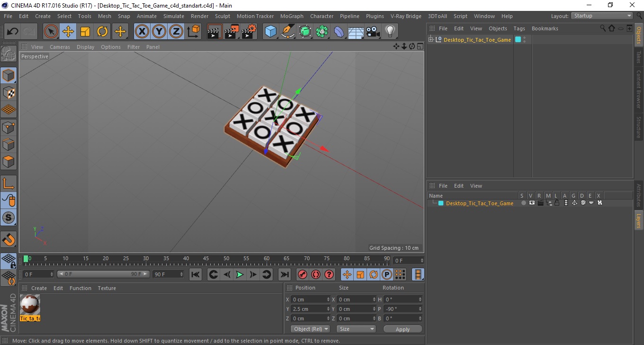The height and width of the screenshot is (345, 644).
Task: Render the active view
Action: [215, 32]
